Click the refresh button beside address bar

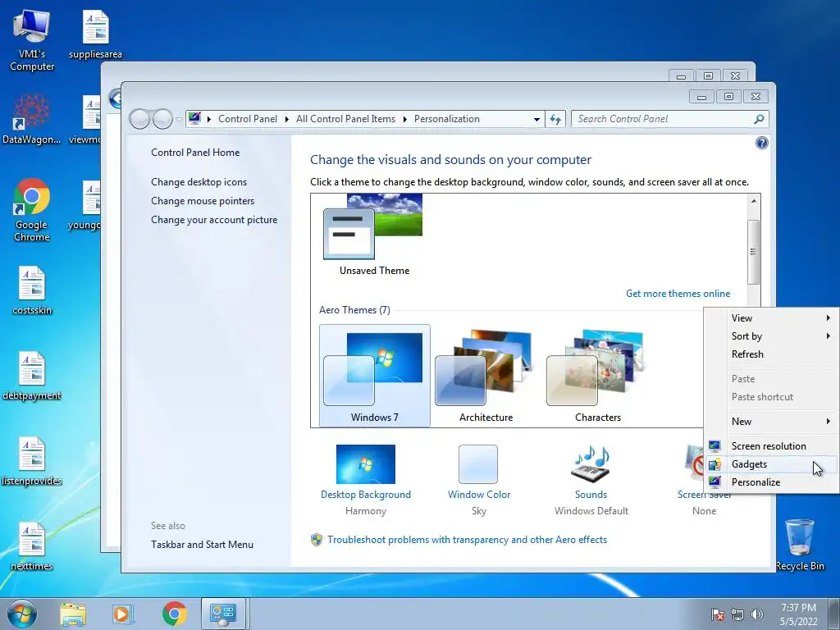(555, 119)
